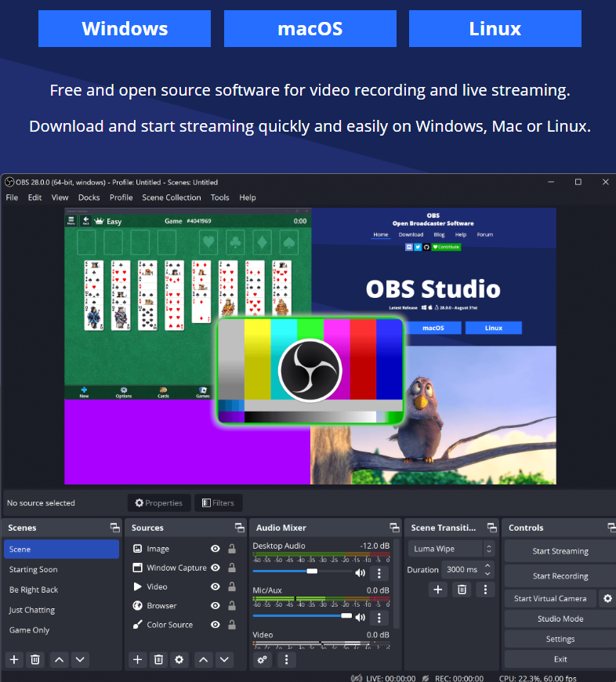
Task: Toggle lock on Video source
Action: tap(232, 586)
